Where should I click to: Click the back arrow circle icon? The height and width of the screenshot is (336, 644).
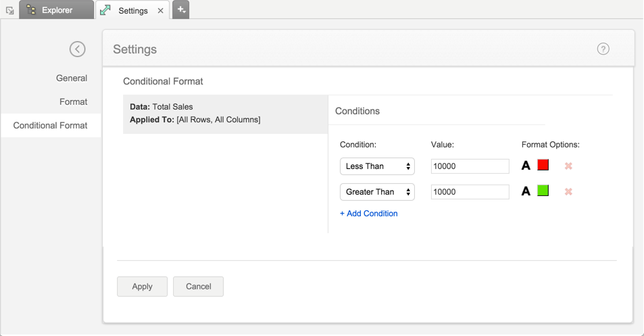tap(78, 49)
